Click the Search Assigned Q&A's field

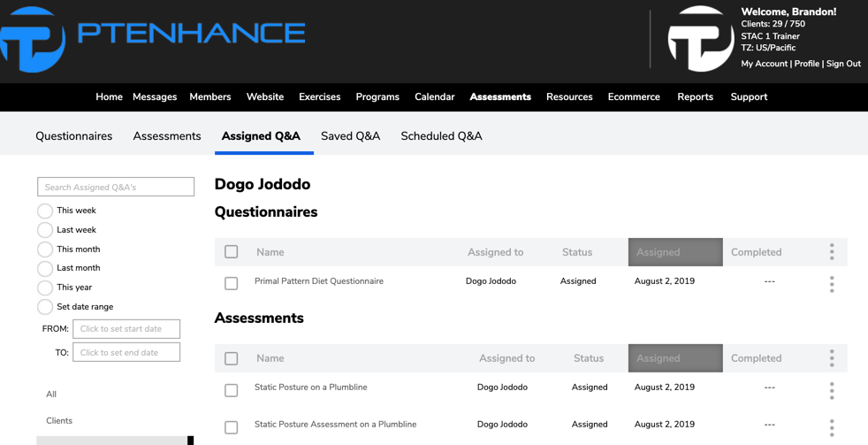coord(116,187)
